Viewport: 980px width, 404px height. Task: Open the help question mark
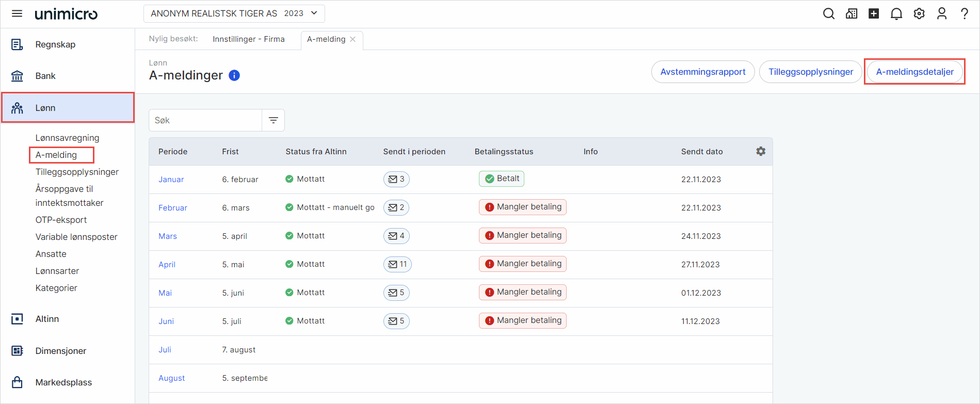pyautogui.click(x=964, y=14)
